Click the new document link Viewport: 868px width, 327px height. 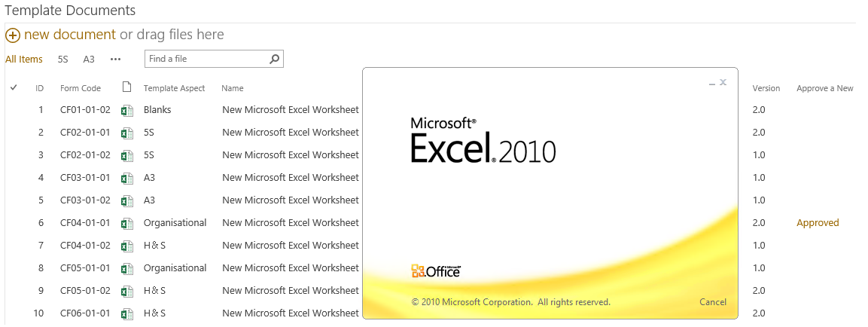(x=70, y=35)
